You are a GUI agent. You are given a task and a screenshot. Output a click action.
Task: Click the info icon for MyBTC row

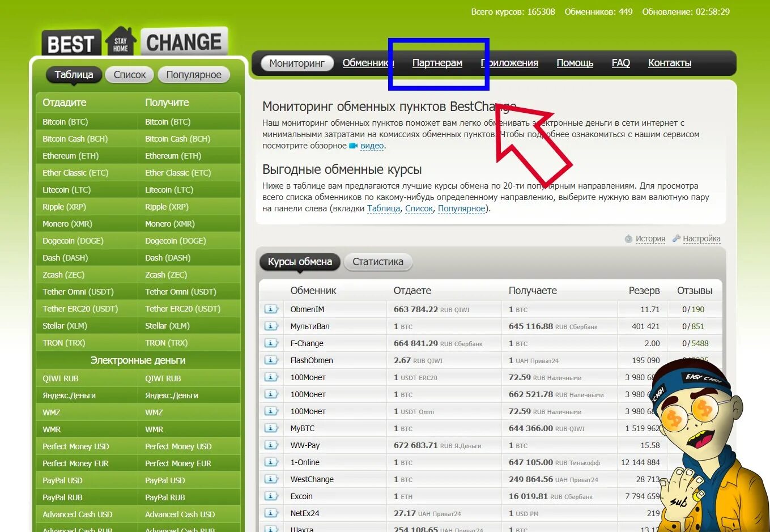coord(271,428)
